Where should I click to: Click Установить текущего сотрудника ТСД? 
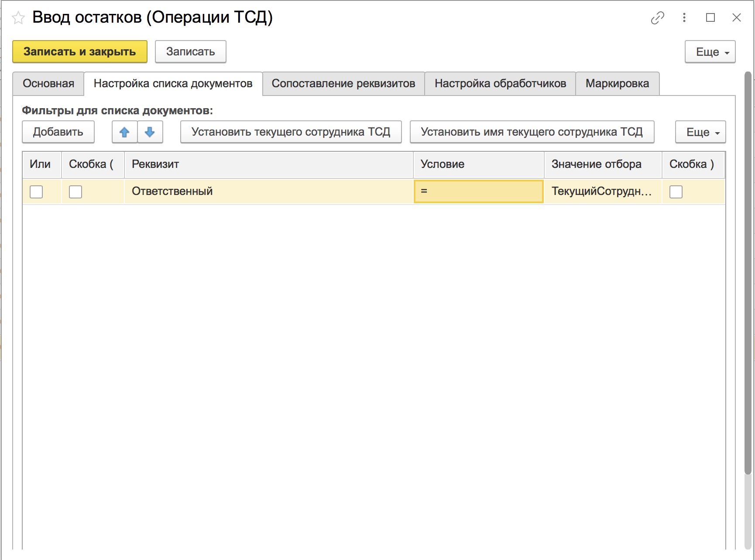(291, 132)
